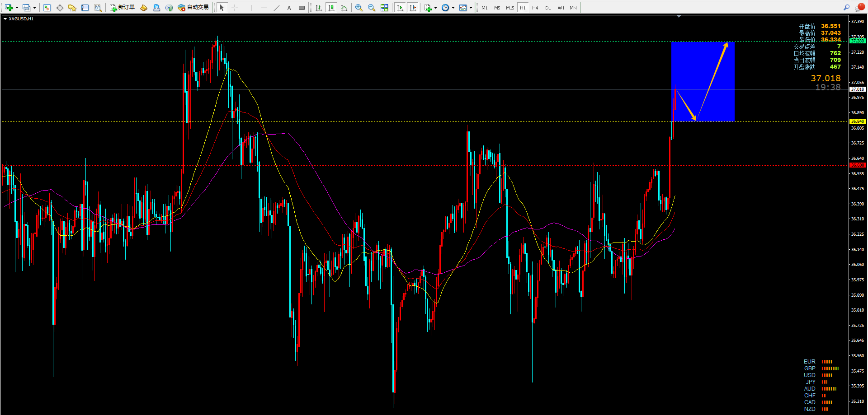This screenshot has width=868, height=415.
Task: Expand the templates dropdown arrow
Action: 471,8
